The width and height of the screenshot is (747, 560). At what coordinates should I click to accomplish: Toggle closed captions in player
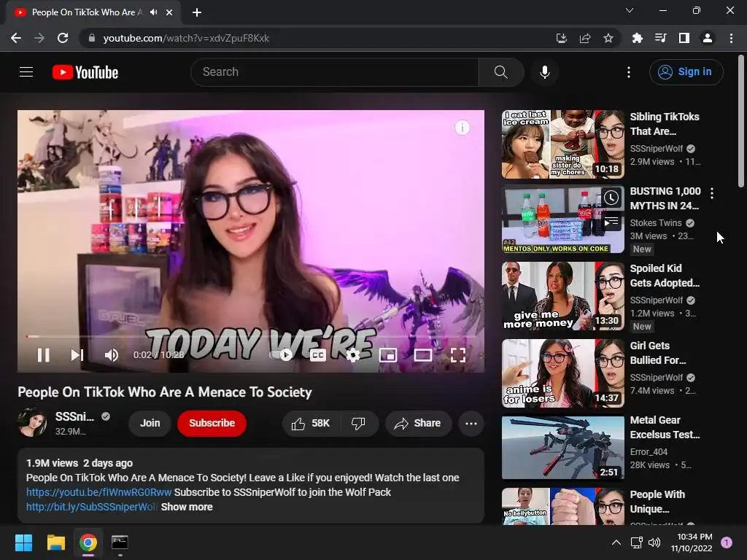click(x=318, y=355)
